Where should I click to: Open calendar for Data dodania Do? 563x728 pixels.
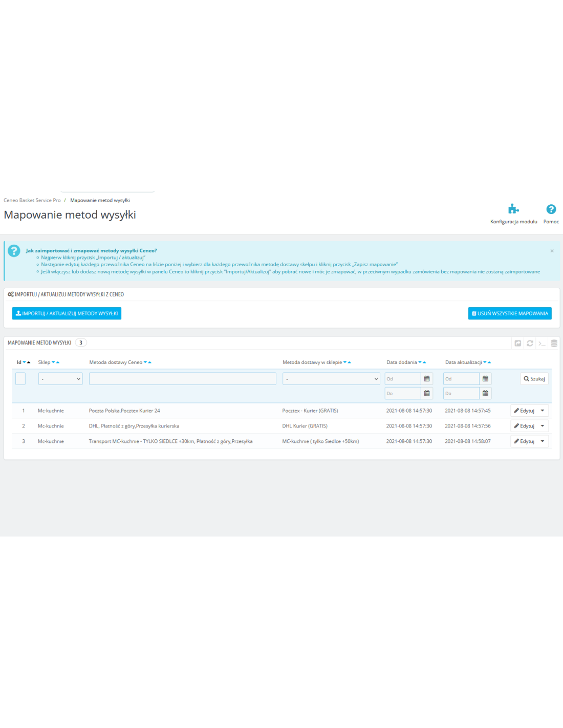tap(427, 393)
